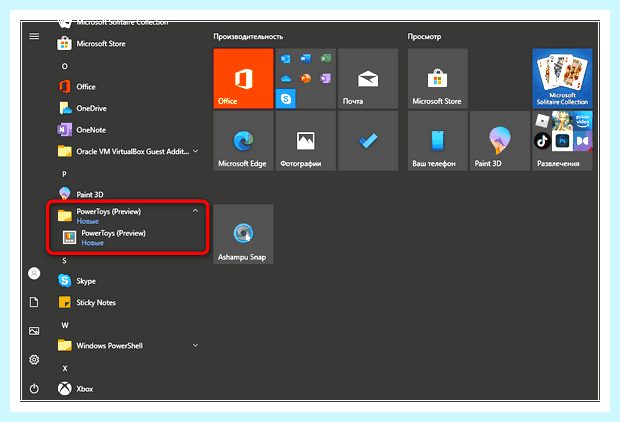Open Microsoft Solitaire Collection tile
Screen dimensions: 620x422
[x=562, y=78]
